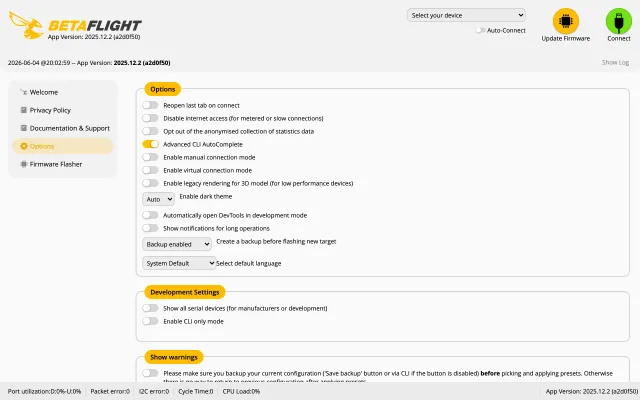This screenshot has width=640, height=400.
Task: Open the Backup enabled dropdown
Action: pyautogui.click(x=177, y=244)
